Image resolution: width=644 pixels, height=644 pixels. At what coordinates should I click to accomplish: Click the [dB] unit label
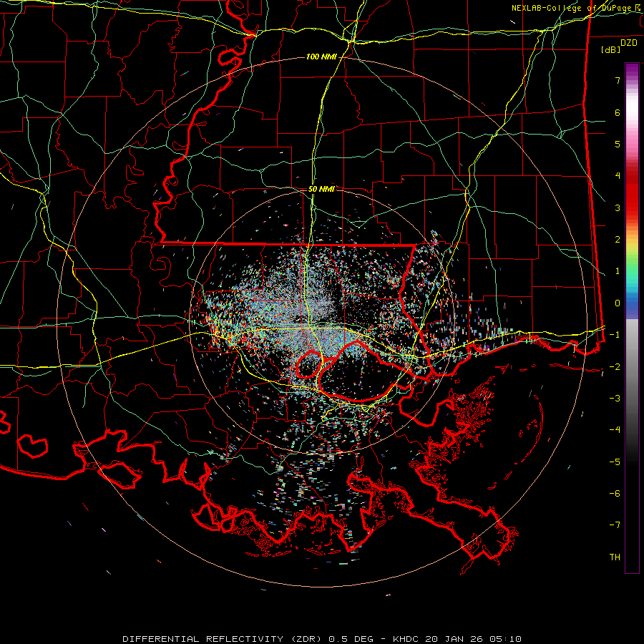click(x=611, y=49)
